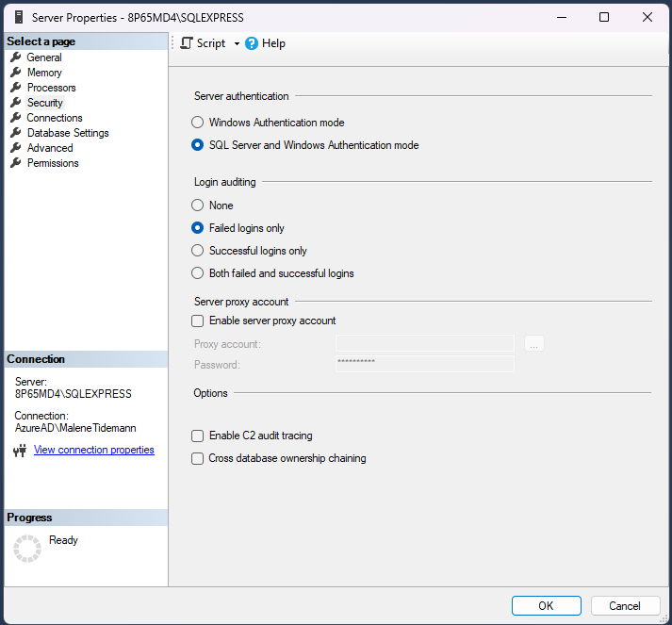Open the Connections page
This screenshot has width=672, height=625.
pos(55,118)
